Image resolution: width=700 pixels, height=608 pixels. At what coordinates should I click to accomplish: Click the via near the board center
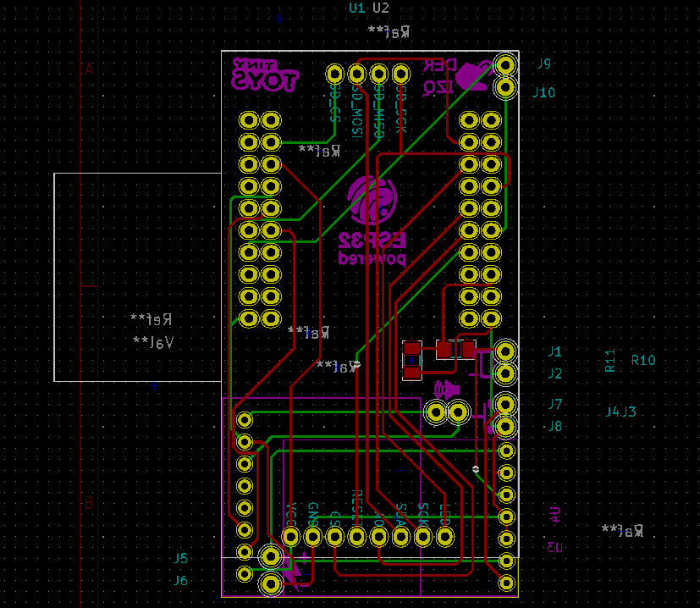pos(356,364)
